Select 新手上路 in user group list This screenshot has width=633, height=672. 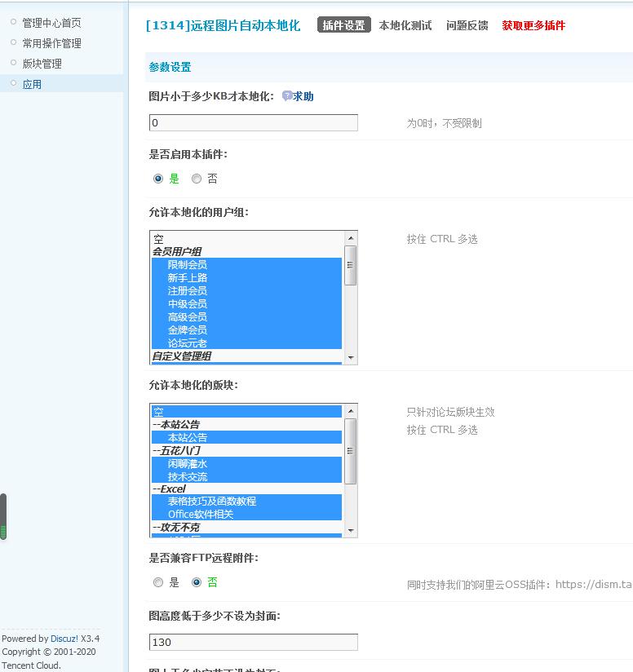[x=246, y=278]
